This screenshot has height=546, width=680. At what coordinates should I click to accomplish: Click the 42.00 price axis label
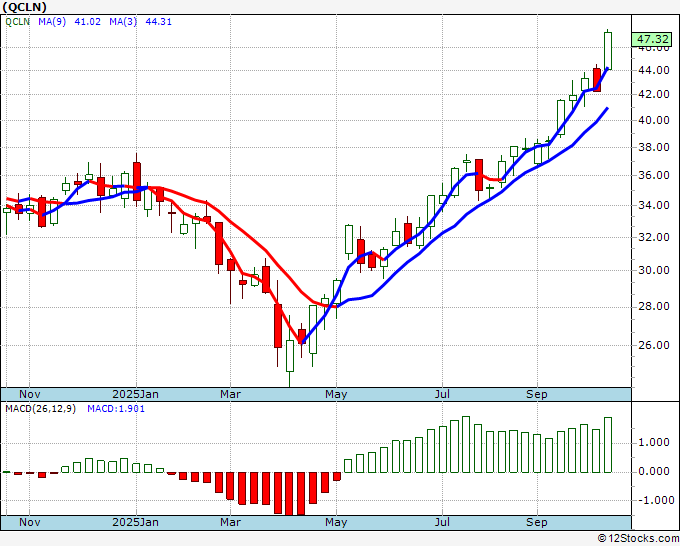[x=654, y=94]
